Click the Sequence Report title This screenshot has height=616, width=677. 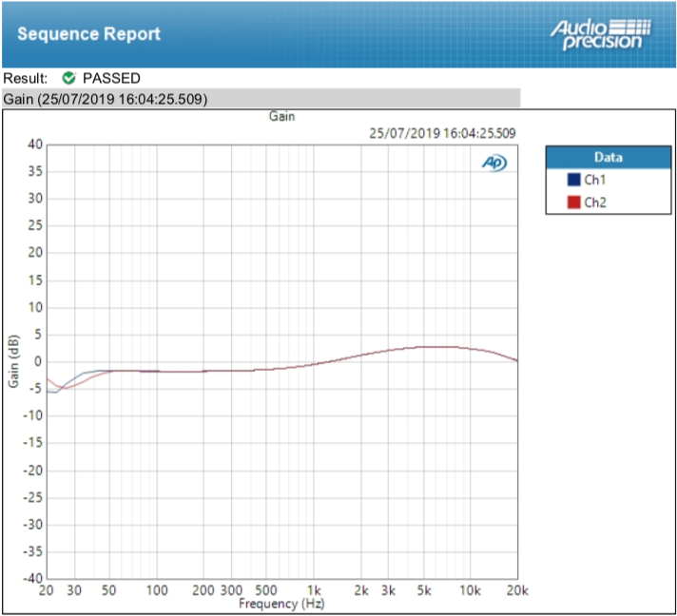coord(88,33)
